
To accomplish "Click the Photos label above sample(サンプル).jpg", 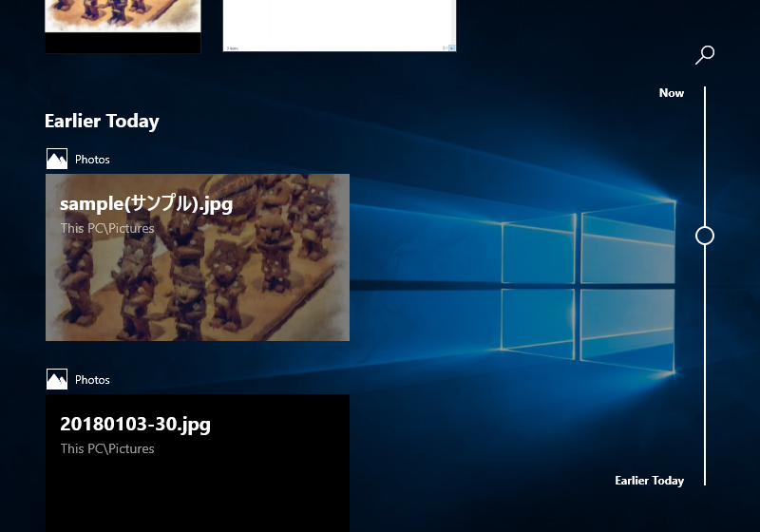I will tap(92, 160).
